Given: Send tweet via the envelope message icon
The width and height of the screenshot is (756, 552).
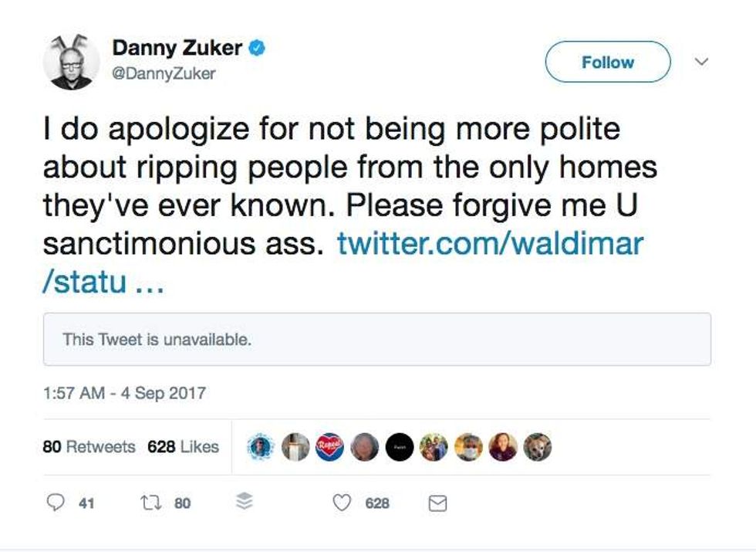Looking at the screenshot, I should click(x=437, y=503).
